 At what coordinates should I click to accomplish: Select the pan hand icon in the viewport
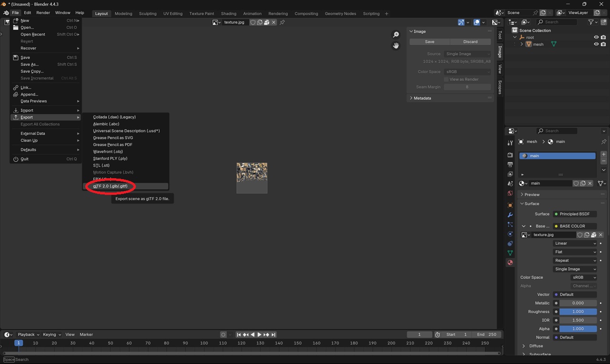pos(396,46)
